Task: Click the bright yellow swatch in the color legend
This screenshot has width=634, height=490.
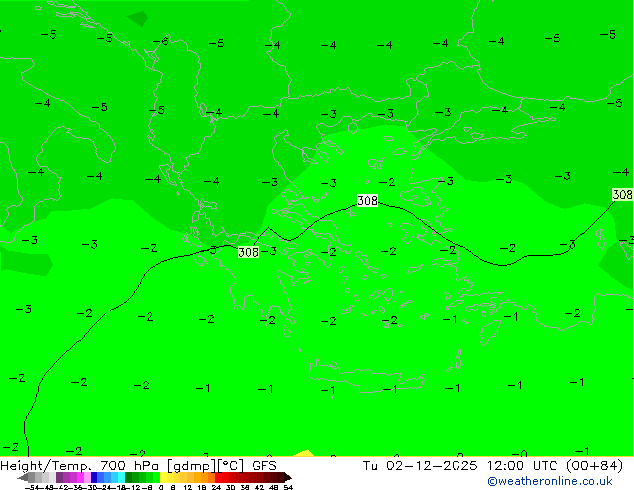Action: [x=163, y=477]
